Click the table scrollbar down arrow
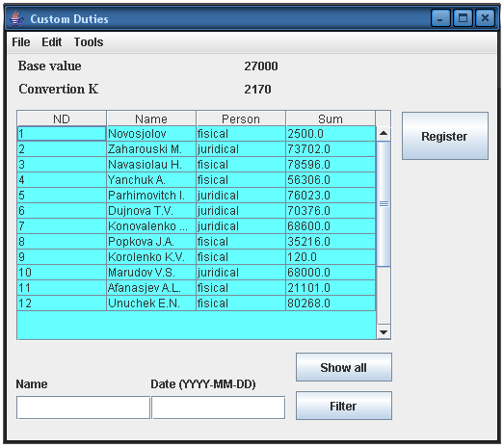Image resolution: width=504 pixels, height=448 pixels. point(384,332)
